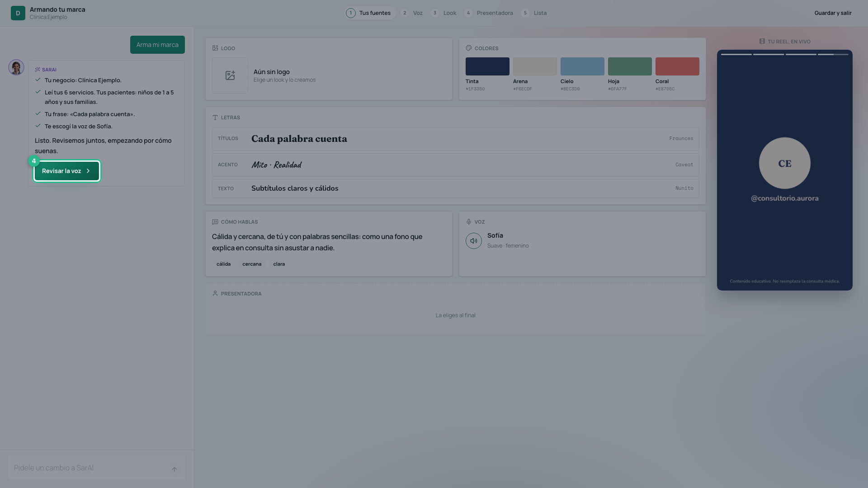Click the image icon beside LOGO heading
868x488 pixels.
[215, 48]
